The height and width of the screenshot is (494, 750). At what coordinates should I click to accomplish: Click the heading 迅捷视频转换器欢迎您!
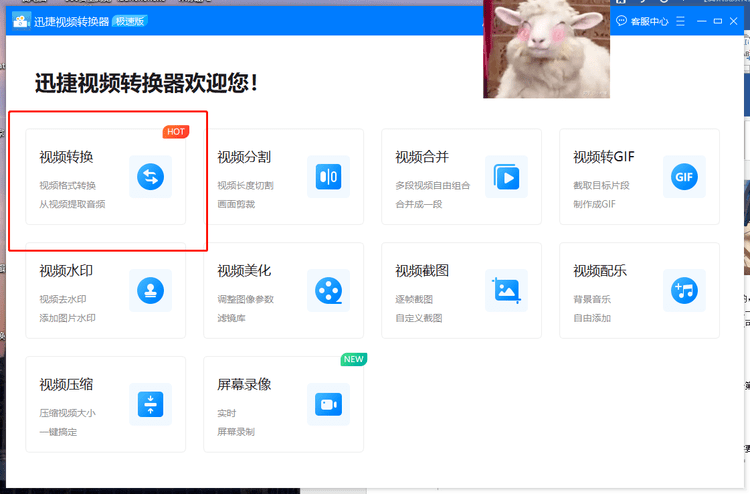[146, 83]
